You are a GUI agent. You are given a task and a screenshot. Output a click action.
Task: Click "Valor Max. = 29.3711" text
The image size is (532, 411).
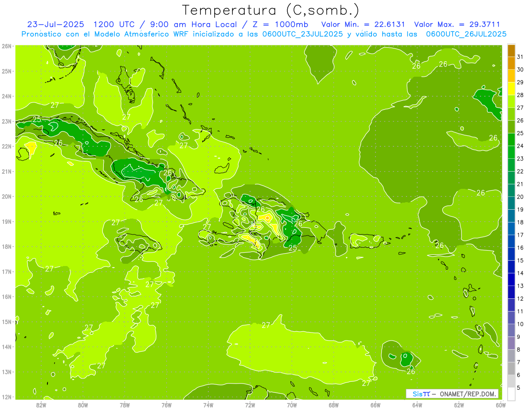[457, 24]
